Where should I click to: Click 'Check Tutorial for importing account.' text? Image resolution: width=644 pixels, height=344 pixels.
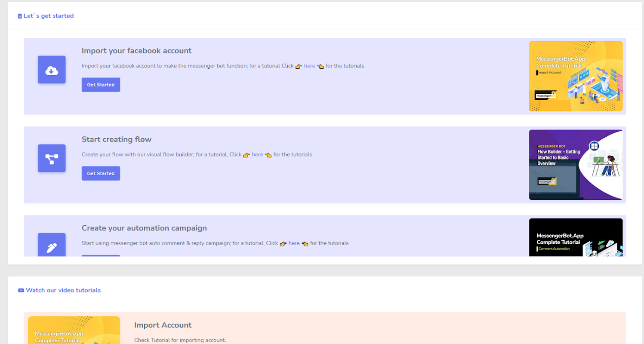click(180, 340)
